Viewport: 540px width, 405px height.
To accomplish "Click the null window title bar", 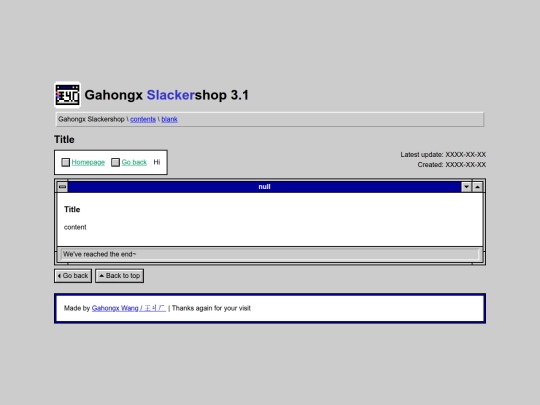I will (264, 187).
